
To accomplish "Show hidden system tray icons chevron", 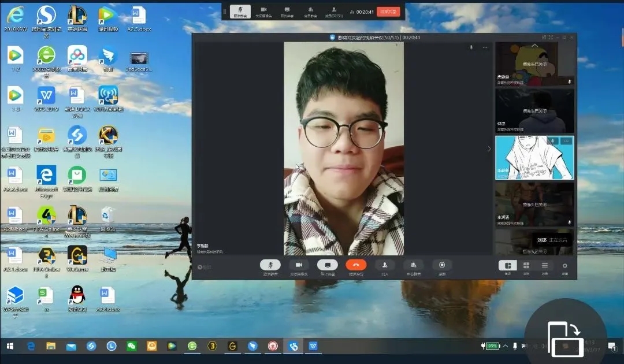I will click(506, 346).
